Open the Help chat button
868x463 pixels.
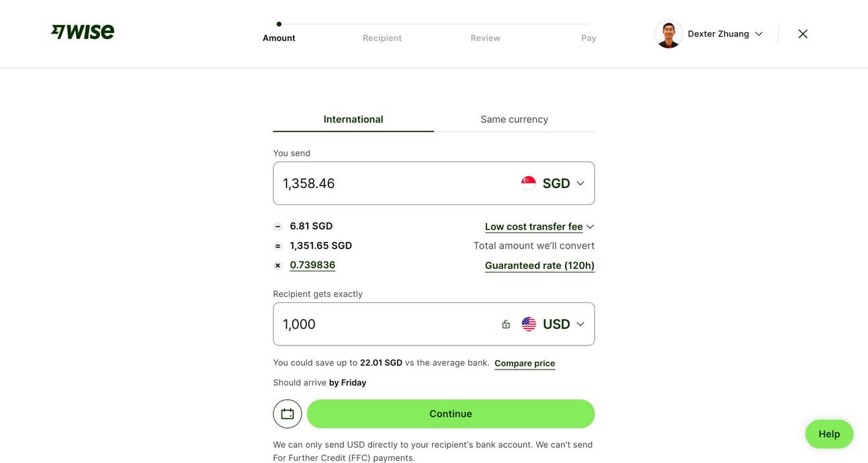tap(829, 434)
